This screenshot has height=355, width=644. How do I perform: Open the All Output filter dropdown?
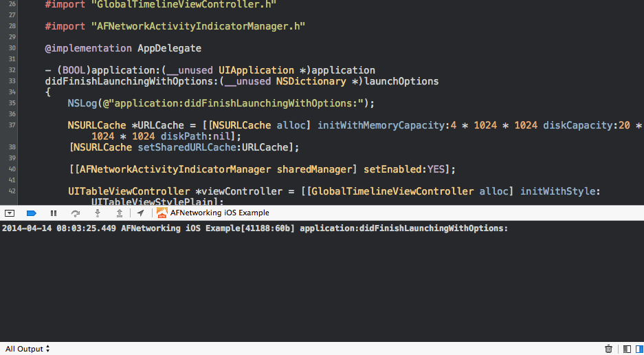[27, 349]
